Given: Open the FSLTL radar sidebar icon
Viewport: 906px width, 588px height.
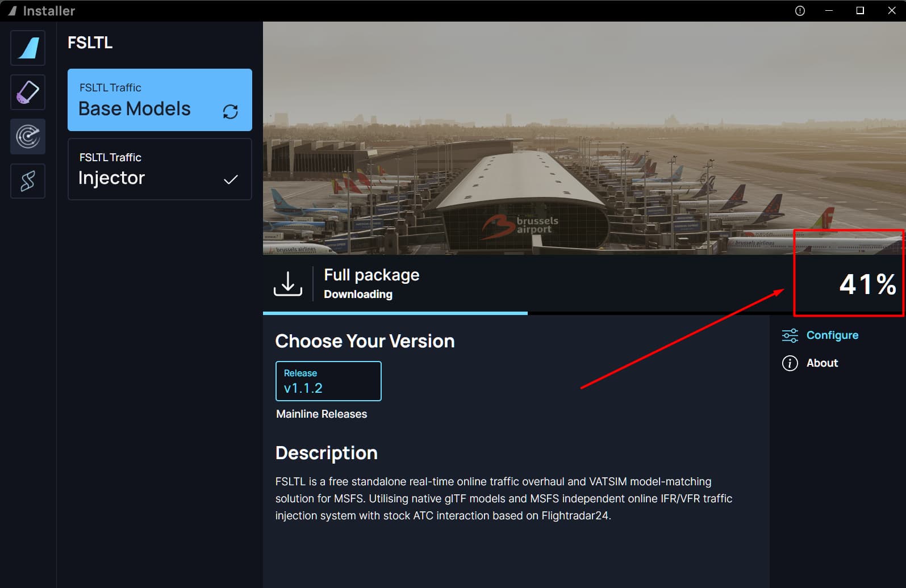Looking at the screenshot, I should point(28,136).
